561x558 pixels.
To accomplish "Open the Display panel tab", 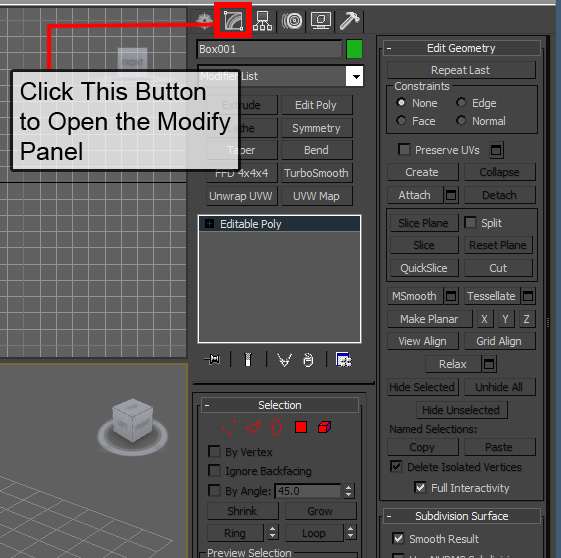I will tap(321, 20).
